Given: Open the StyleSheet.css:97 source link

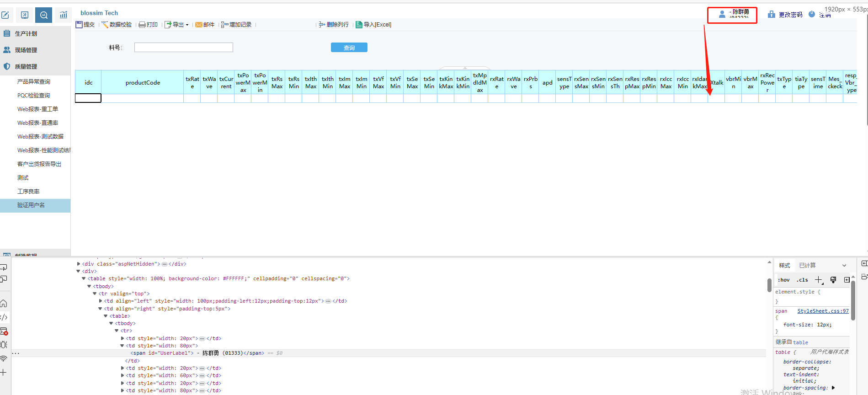Looking at the screenshot, I should coord(823,311).
